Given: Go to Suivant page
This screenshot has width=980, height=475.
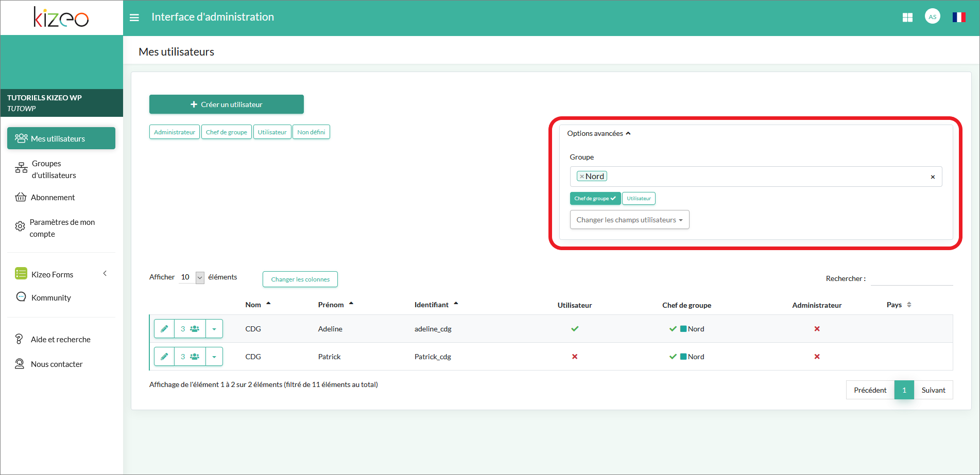Looking at the screenshot, I should [933, 390].
